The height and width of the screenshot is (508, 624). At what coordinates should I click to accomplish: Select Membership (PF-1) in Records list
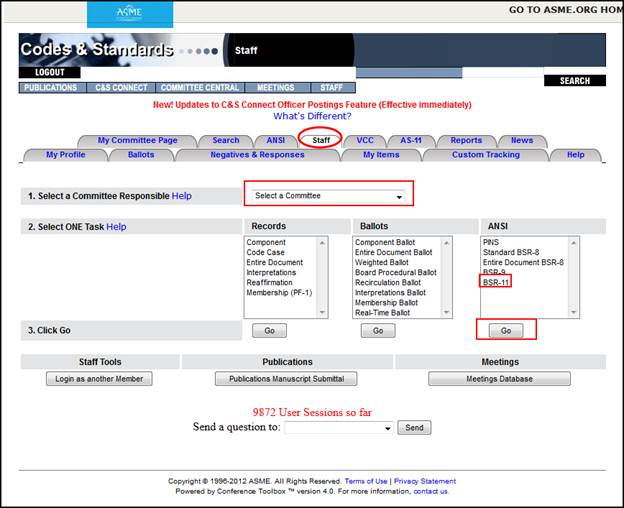tap(279, 293)
